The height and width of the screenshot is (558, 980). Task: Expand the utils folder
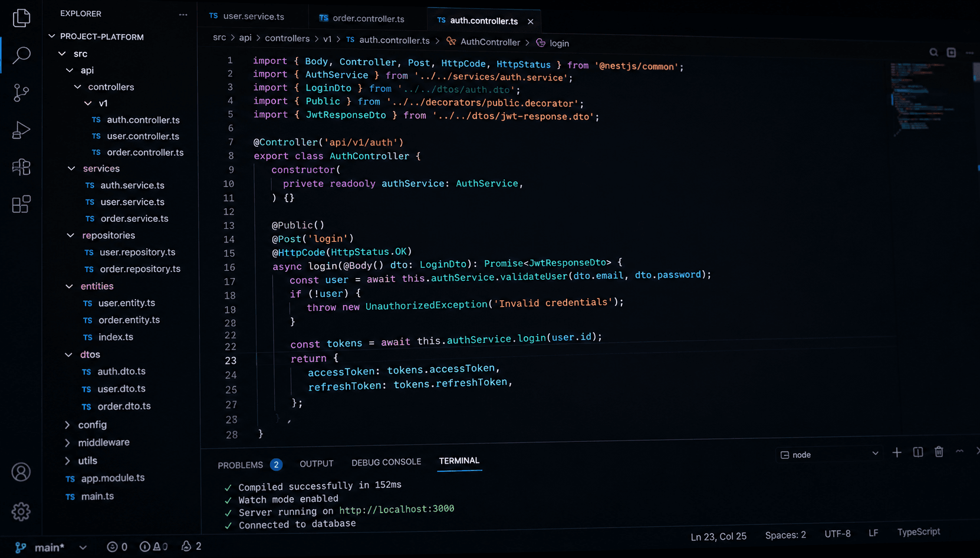tap(67, 461)
